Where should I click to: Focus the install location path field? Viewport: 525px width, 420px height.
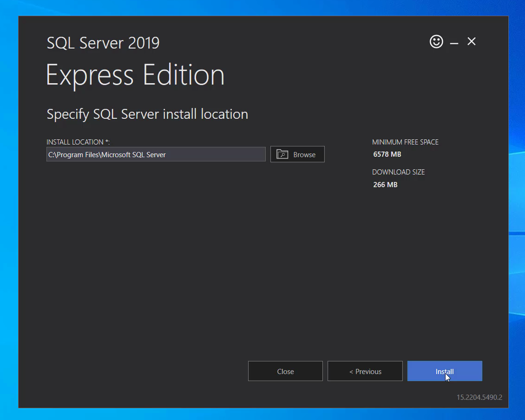(x=156, y=155)
